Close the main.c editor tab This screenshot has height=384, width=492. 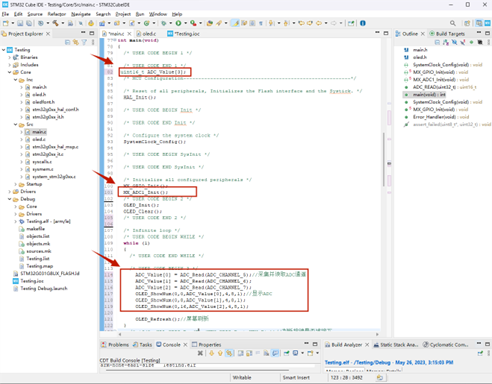tap(129, 34)
